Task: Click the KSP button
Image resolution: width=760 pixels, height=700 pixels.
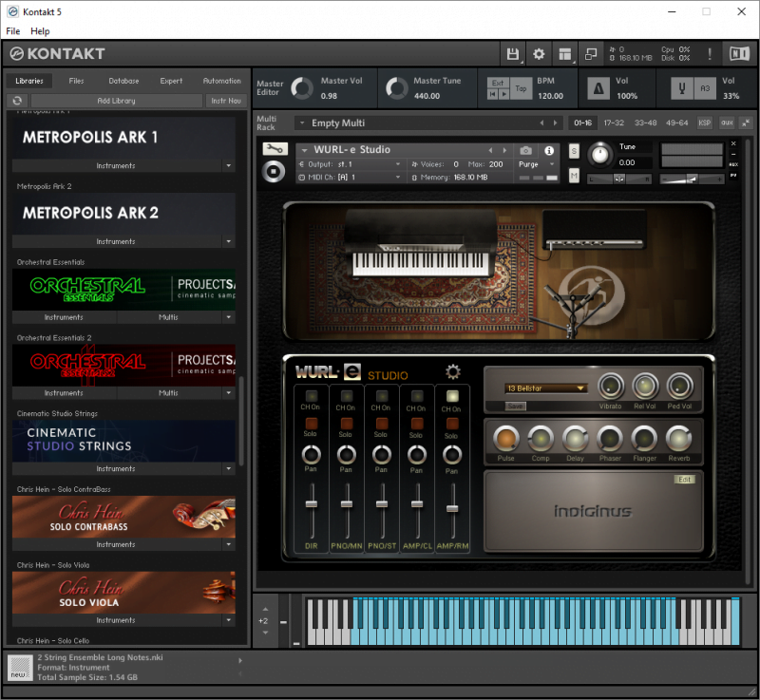Action: tap(704, 123)
